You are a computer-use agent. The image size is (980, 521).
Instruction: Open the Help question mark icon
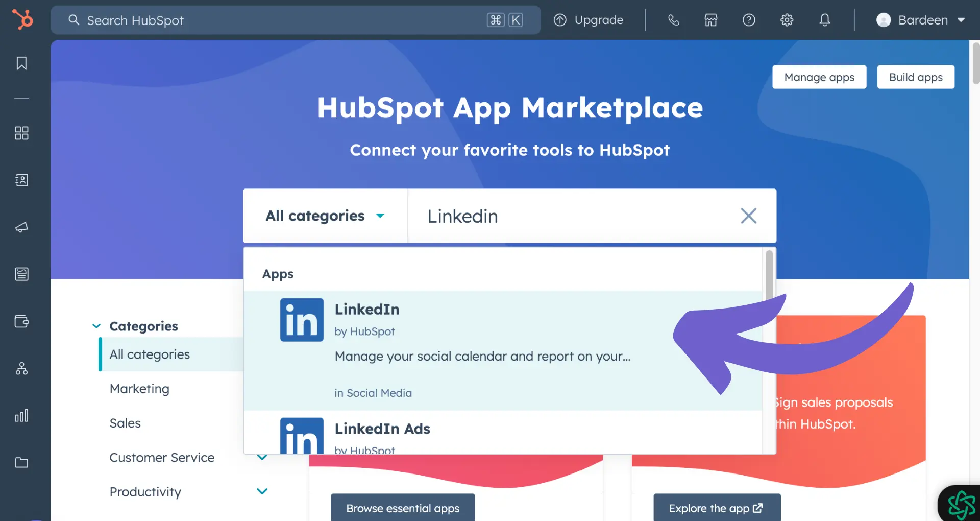tap(749, 20)
